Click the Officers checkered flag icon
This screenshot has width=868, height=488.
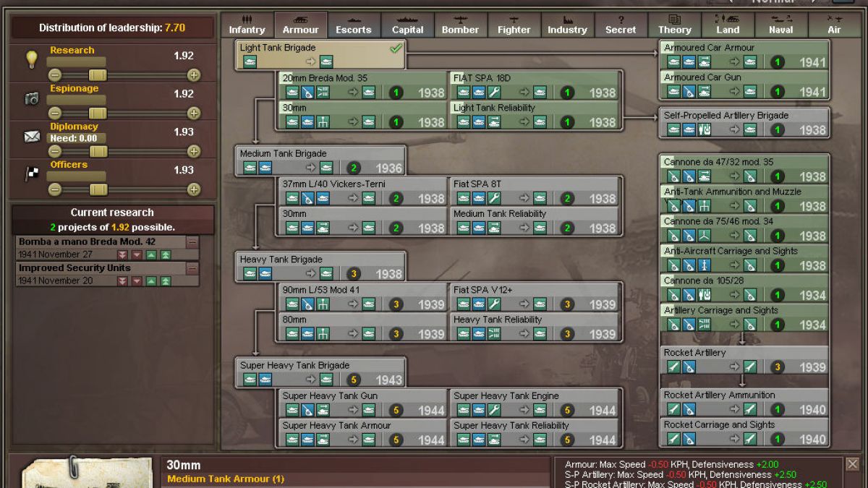tap(31, 174)
